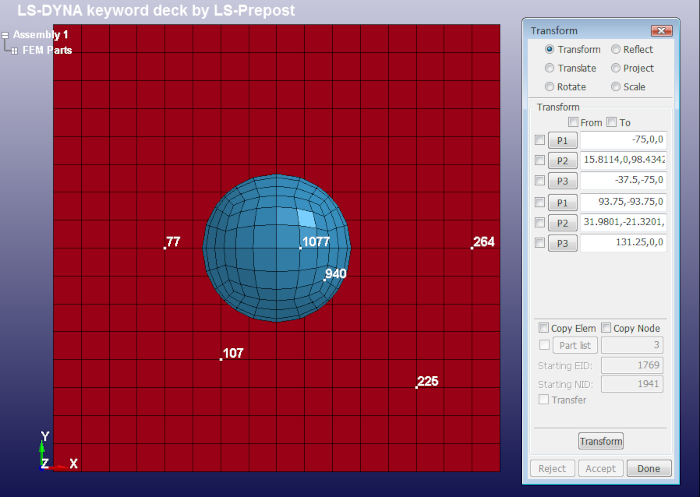Select node 264 on the plate
Viewport: 700px width, 497px height.
[x=472, y=246]
